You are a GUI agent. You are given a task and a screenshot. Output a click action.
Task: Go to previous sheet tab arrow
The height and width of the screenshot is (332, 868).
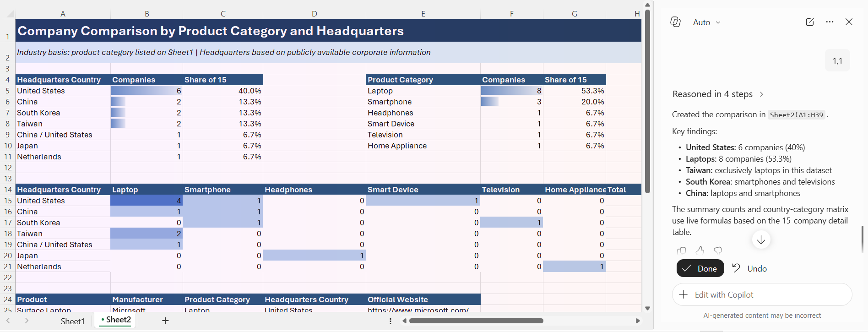point(8,321)
